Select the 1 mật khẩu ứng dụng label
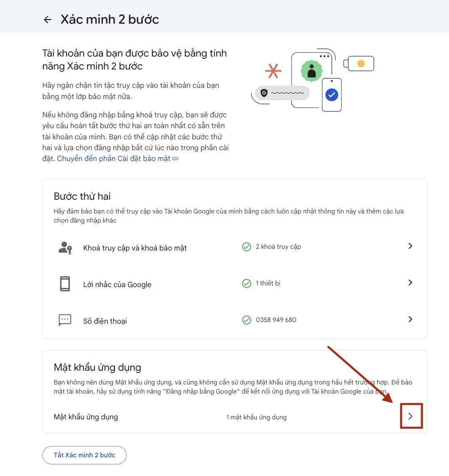The image size is (449, 476). click(x=256, y=416)
